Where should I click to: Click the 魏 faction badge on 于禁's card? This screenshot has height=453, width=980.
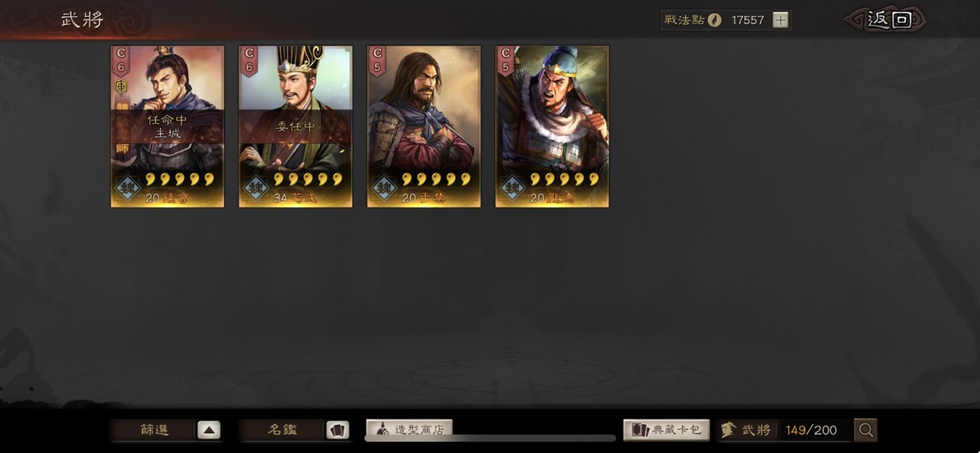(x=383, y=187)
